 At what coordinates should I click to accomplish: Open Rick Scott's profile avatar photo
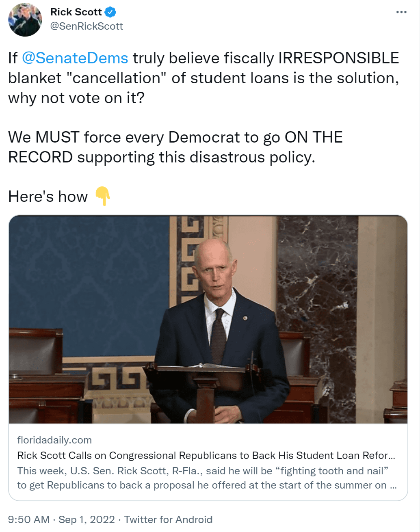pyautogui.click(x=25, y=19)
